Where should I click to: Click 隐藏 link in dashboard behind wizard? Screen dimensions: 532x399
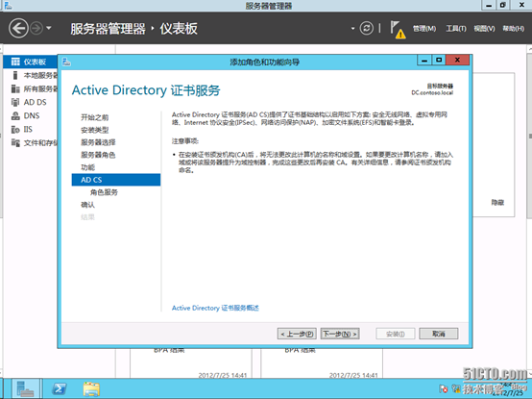497,203
